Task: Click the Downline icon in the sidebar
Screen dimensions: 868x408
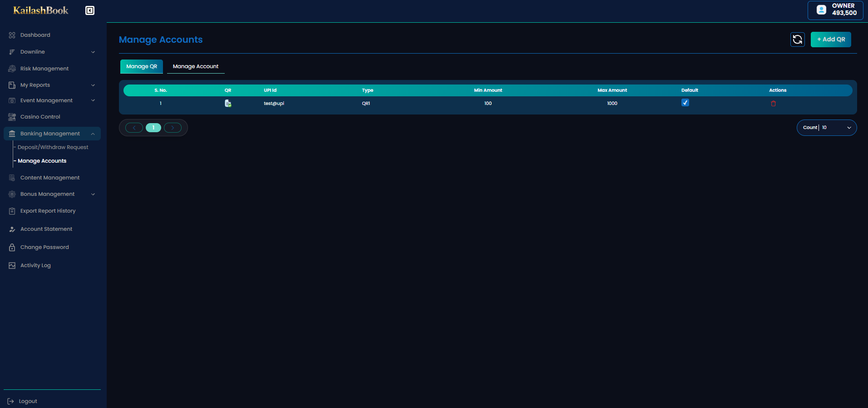Action: 12,52
